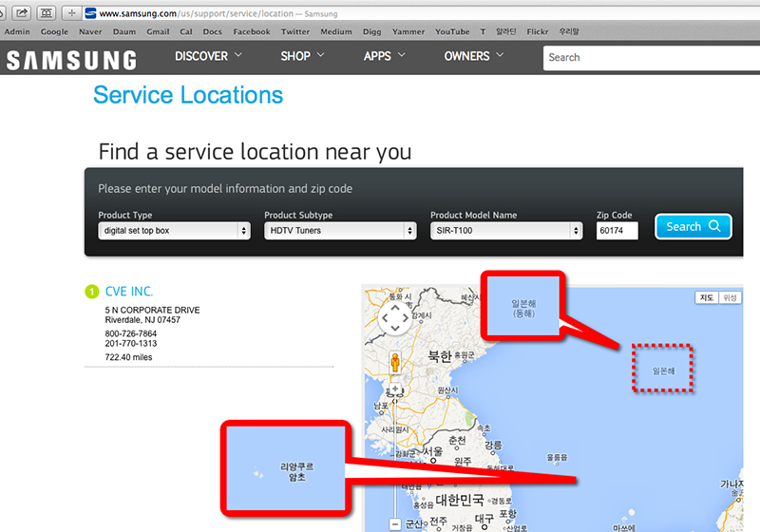Image resolution: width=760 pixels, height=532 pixels.
Task: Open the Product Type dropdown
Action: (x=174, y=231)
